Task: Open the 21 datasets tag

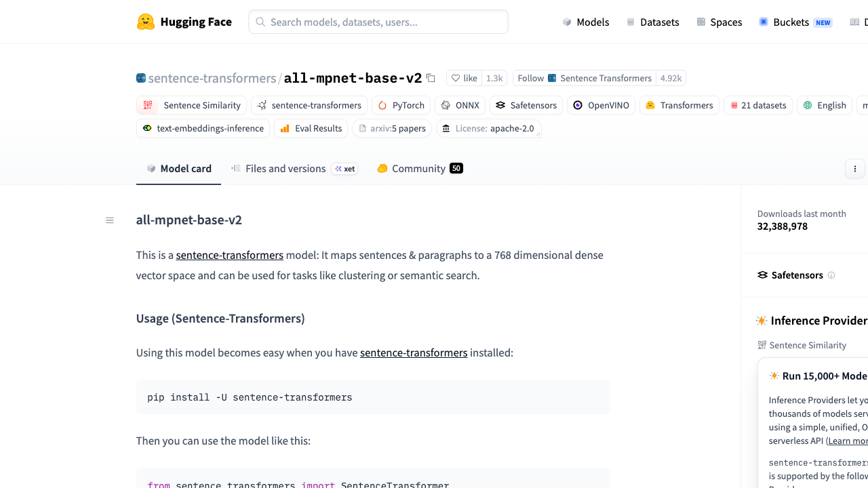Action: [x=758, y=105]
